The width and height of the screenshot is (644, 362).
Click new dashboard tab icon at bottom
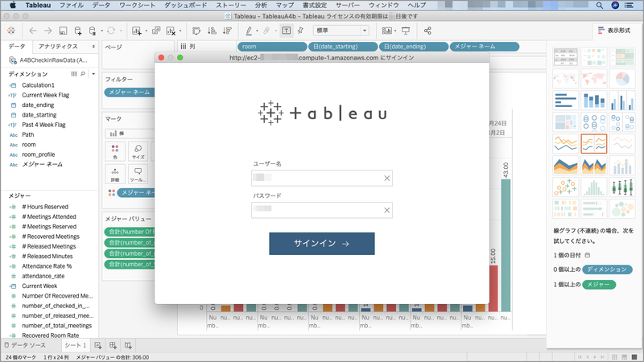pos(113,345)
